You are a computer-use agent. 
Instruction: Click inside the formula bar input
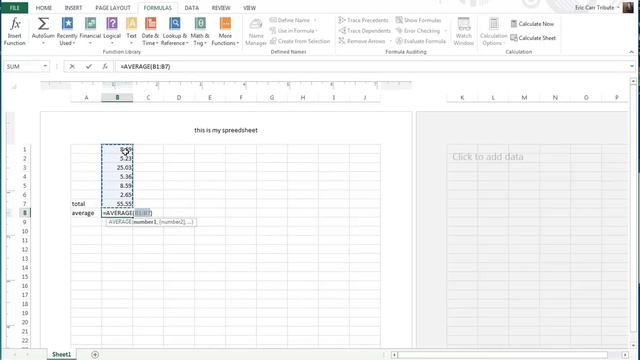pos(371,66)
